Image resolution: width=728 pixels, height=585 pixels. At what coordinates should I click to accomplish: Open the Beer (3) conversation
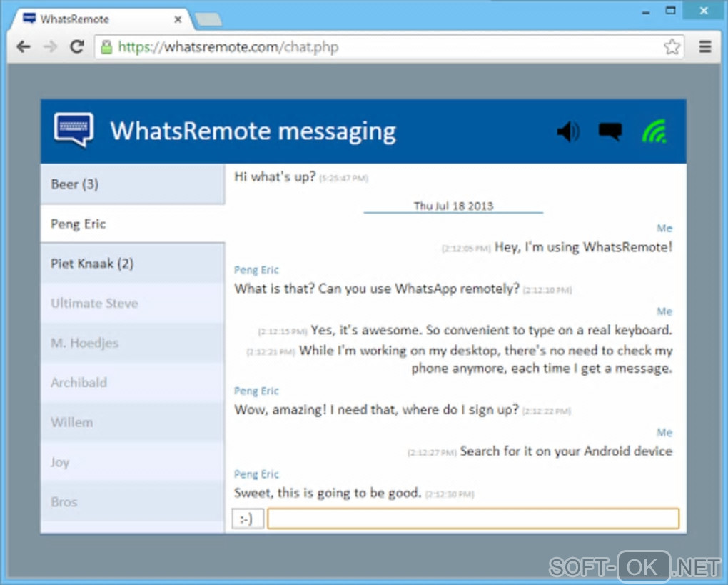tap(133, 184)
